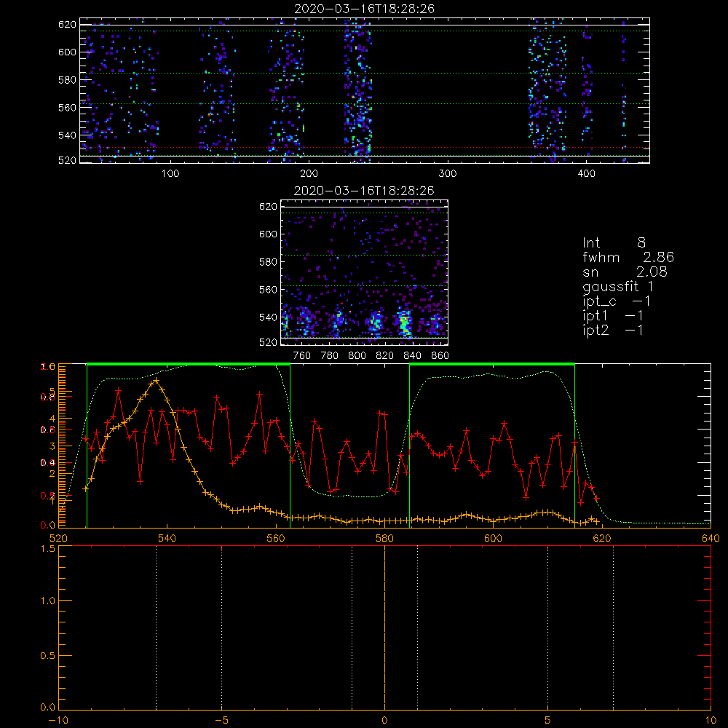Select the 'ipt_c -1' readout text
The image size is (728, 728).
coord(617,301)
